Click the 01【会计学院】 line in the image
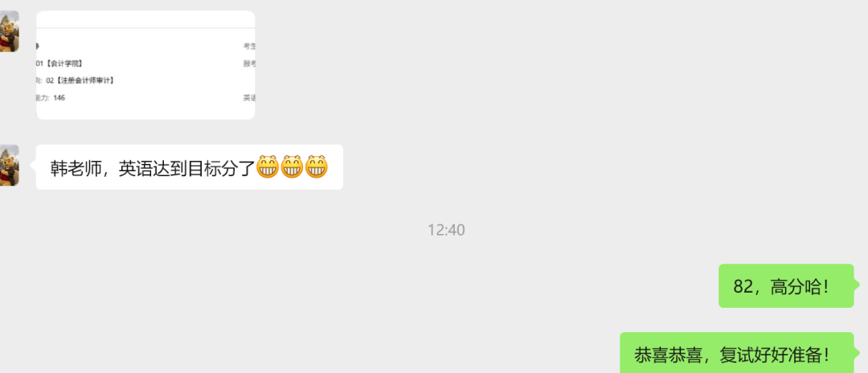Screen dimensions: 868x373 (59, 64)
